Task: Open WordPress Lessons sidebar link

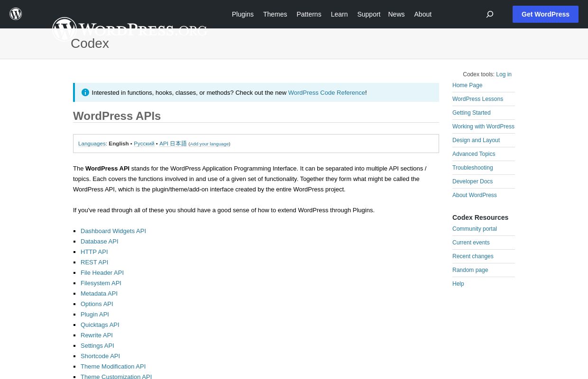Action: 478,99
